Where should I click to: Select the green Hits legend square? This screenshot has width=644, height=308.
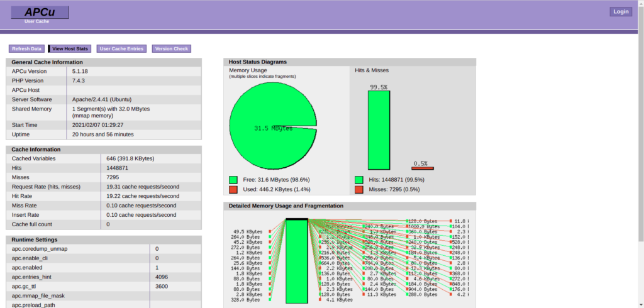(358, 180)
